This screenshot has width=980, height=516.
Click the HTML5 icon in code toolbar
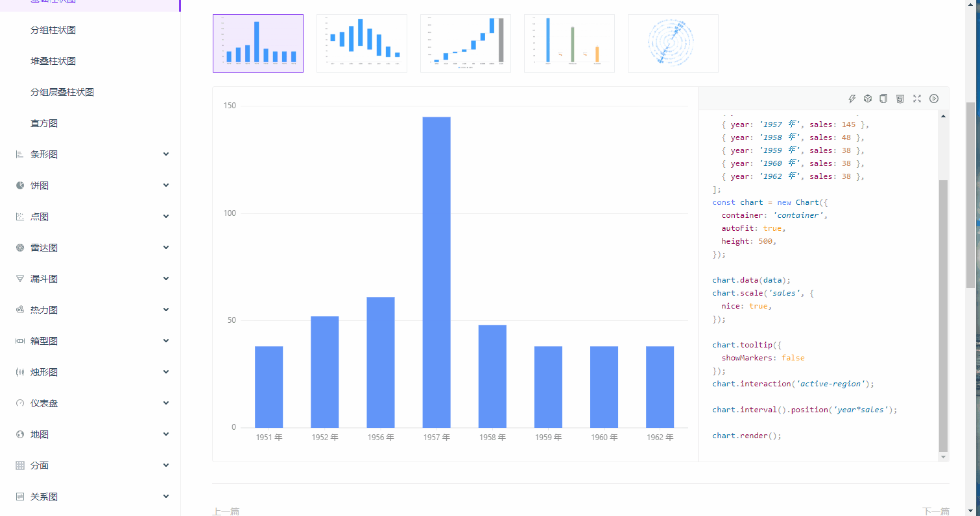tap(900, 99)
